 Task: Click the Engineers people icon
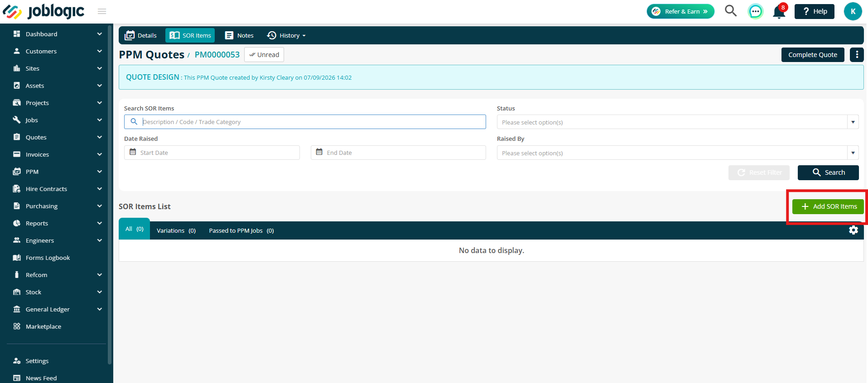click(x=17, y=240)
